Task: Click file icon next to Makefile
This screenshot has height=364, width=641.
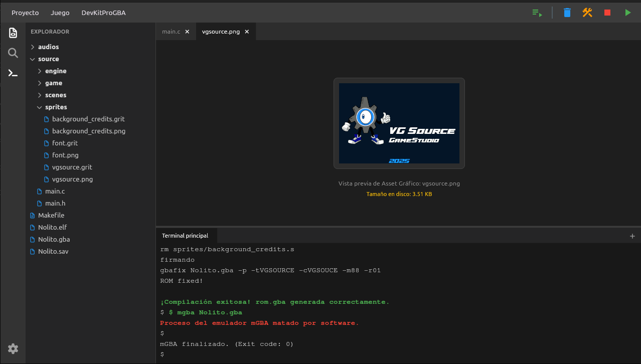Action: [33, 216]
